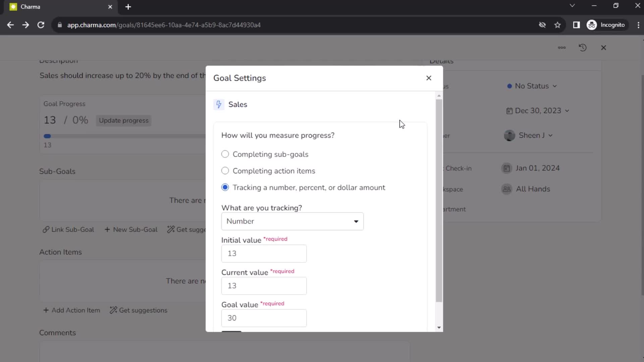The image size is (644, 362).
Task: Select Completing sub-goals radio button
Action: tap(225, 154)
